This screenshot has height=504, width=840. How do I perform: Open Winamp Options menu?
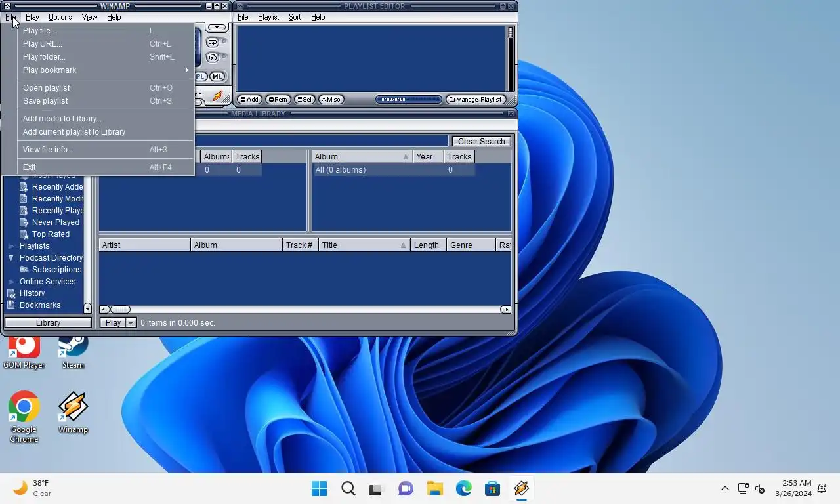[60, 17]
